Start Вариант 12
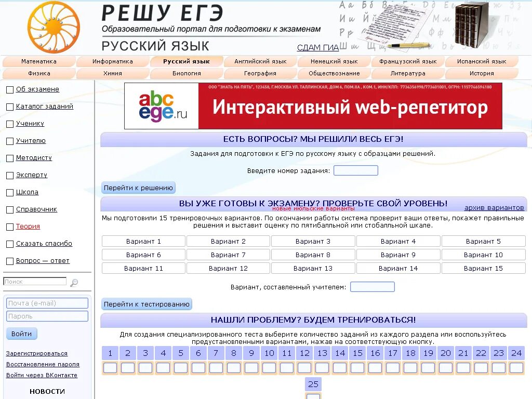This screenshot has height=399, width=532. click(x=228, y=269)
